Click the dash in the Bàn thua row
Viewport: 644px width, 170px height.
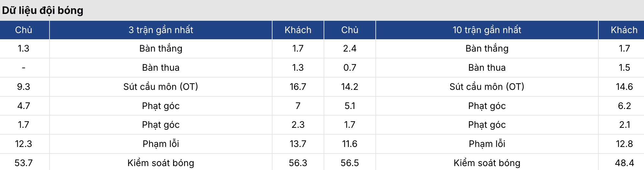24,67
